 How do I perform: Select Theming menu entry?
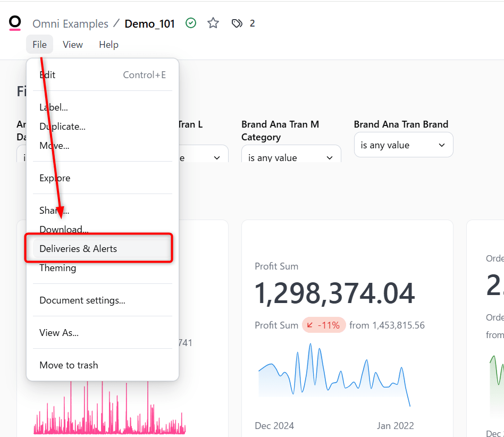click(x=103, y=268)
